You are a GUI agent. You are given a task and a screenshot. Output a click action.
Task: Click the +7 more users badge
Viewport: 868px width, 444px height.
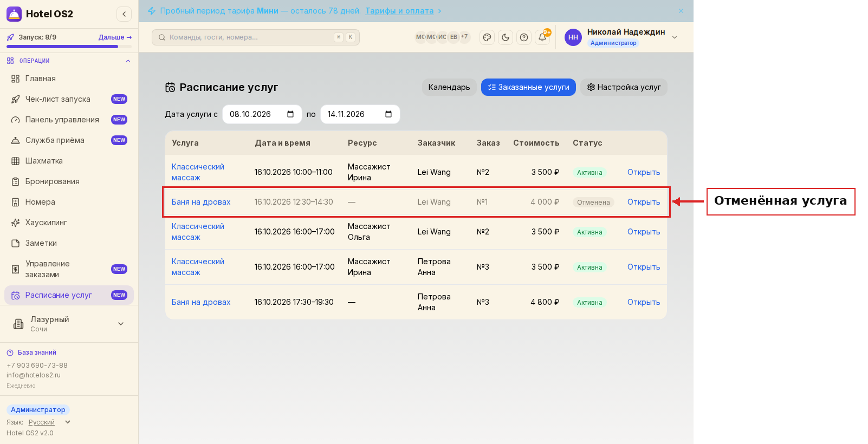[x=464, y=37]
